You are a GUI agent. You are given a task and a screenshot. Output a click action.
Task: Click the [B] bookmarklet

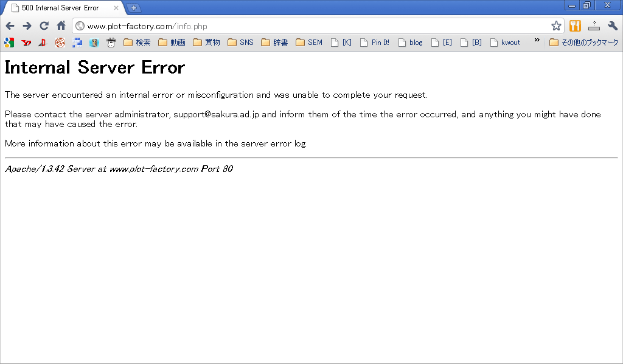pyautogui.click(x=472, y=43)
